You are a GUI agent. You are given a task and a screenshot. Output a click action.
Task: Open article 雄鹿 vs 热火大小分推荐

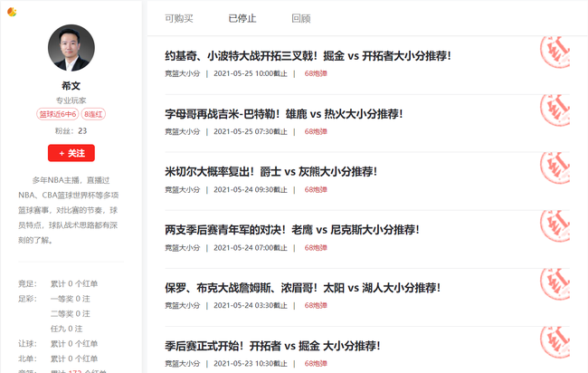[x=284, y=114]
